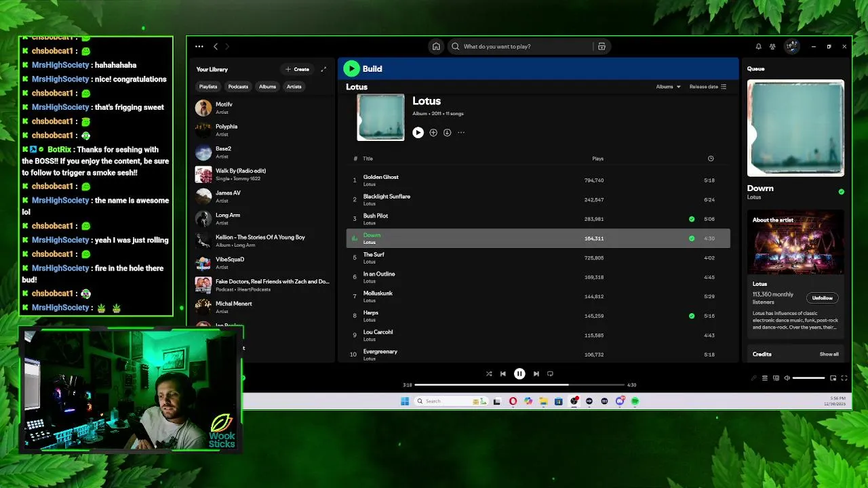Toggle saved checkmark for Harps

(x=692, y=316)
